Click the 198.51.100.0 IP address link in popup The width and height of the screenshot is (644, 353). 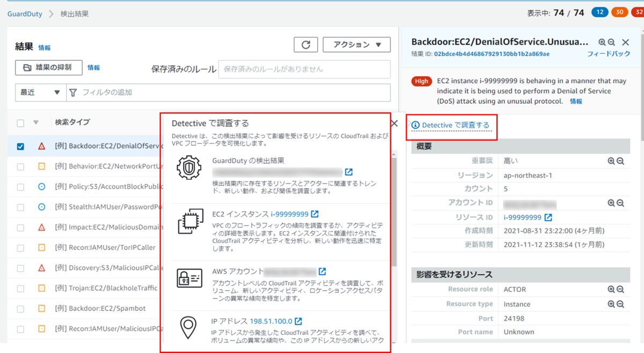coord(271,321)
